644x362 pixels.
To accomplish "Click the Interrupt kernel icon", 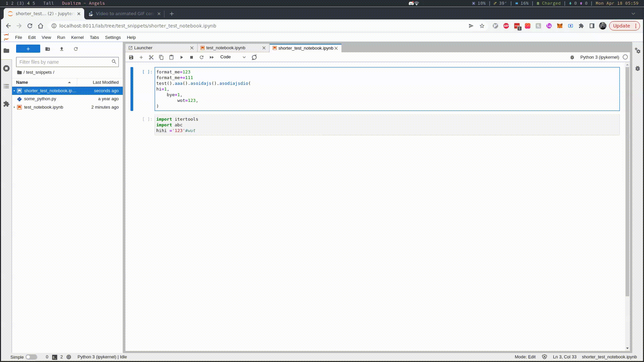I will (x=192, y=57).
